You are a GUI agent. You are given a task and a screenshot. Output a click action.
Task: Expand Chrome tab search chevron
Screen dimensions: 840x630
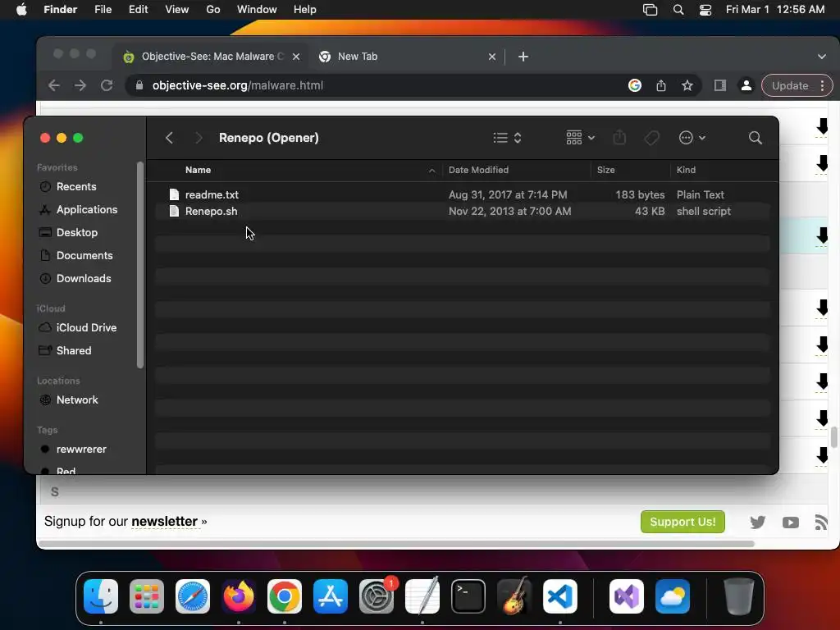click(x=822, y=57)
